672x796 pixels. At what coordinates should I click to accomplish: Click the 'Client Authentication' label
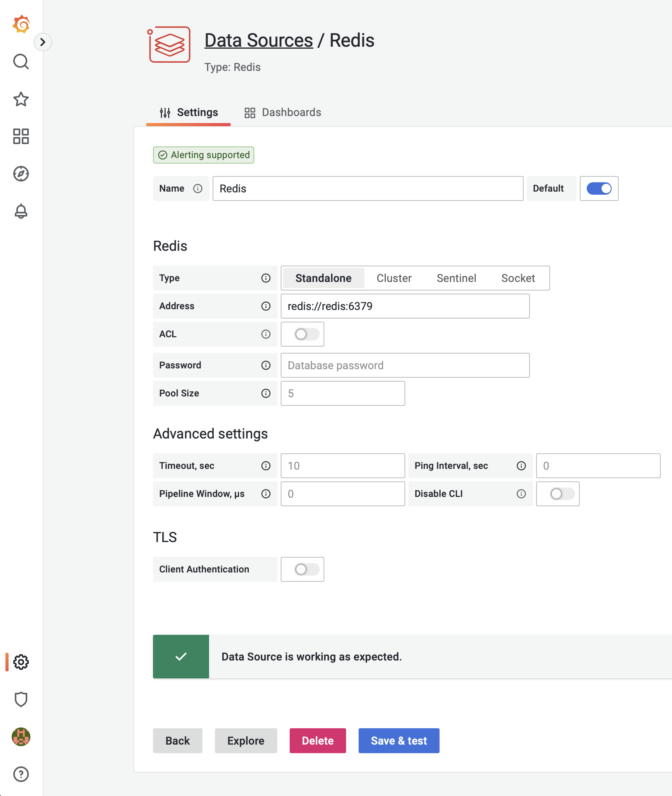[204, 569]
